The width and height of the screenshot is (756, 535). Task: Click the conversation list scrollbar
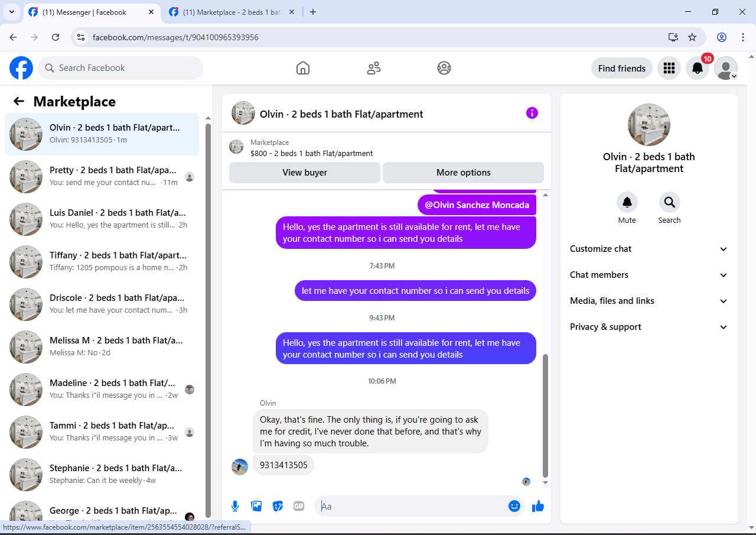coord(208,320)
